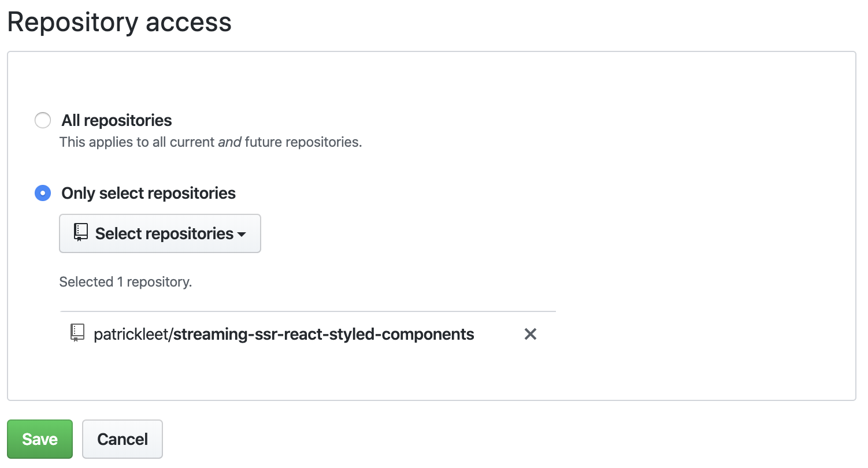The width and height of the screenshot is (868, 468).
Task: Click the Selected 1 repository status text
Action: (x=125, y=282)
